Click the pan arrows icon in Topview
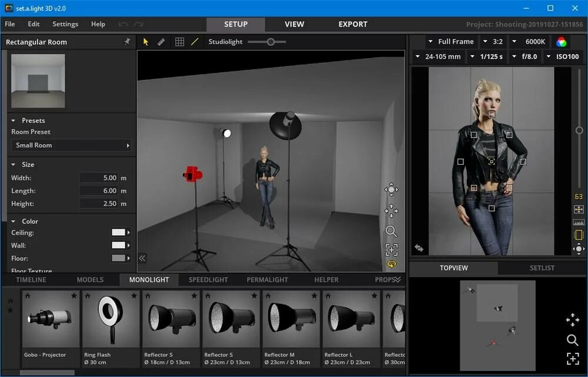The height and width of the screenshot is (377, 588). [572, 321]
